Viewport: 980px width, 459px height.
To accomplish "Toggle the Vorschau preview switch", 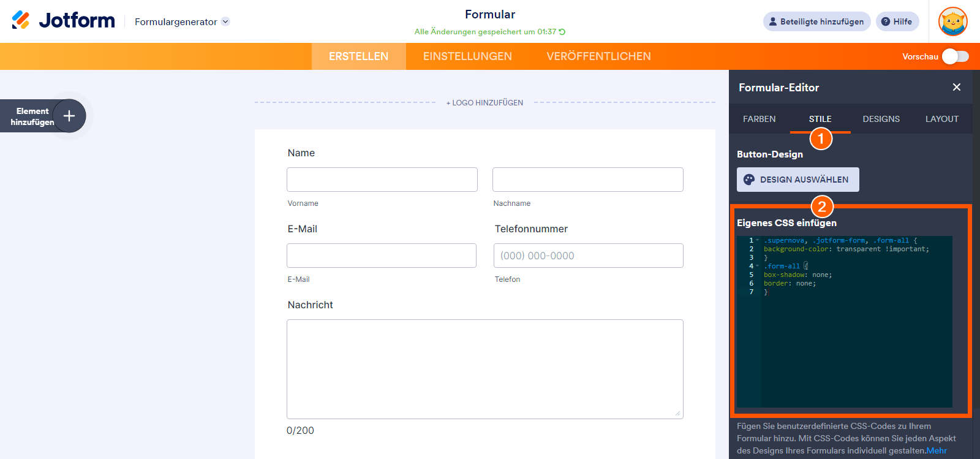I will click(x=956, y=56).
